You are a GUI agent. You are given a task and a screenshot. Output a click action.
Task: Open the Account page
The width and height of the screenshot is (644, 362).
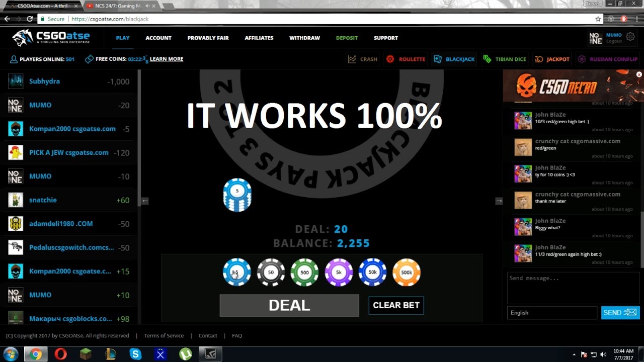(x=158, y=38)
